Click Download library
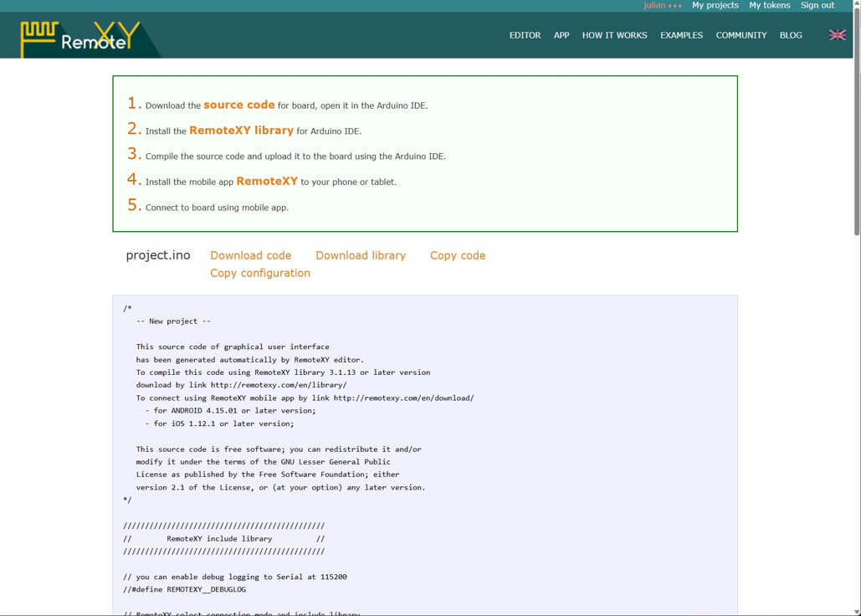861x616 pixels. tap(360, 255)
